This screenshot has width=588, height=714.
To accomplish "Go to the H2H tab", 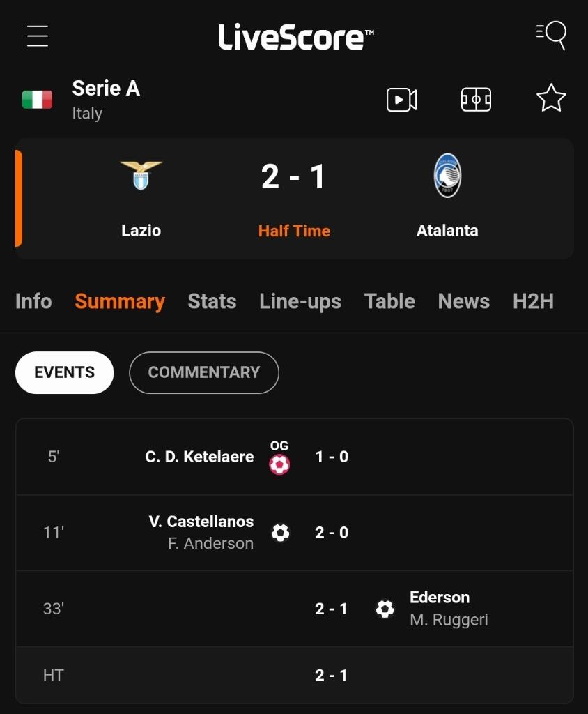I will point(533,301).
